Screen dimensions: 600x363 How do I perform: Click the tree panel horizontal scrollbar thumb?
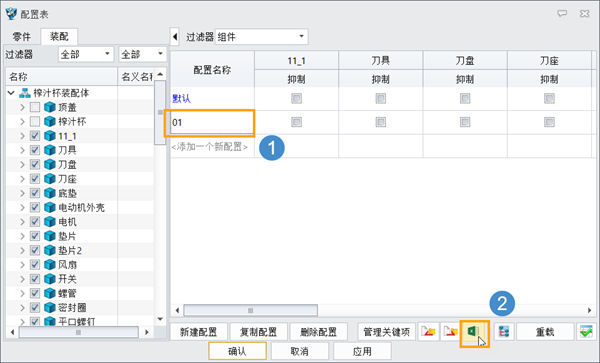(78, 332)
